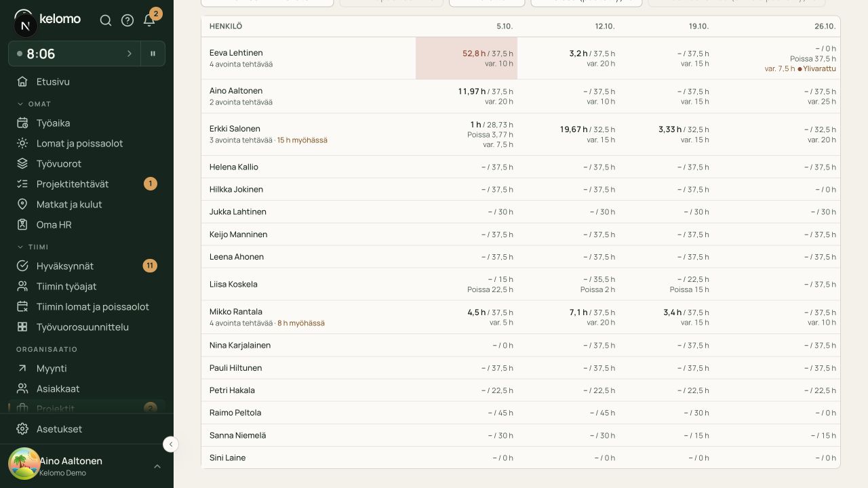Click the Oma HR clipboard icon
Viewport: 868px width, 488px height.
(22, 224)
